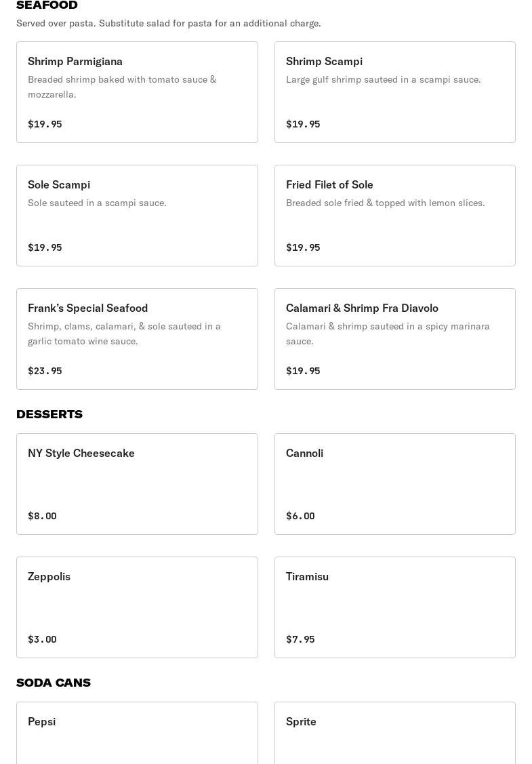Click the $6.00 Cannoli price

[x=300, y=516]
